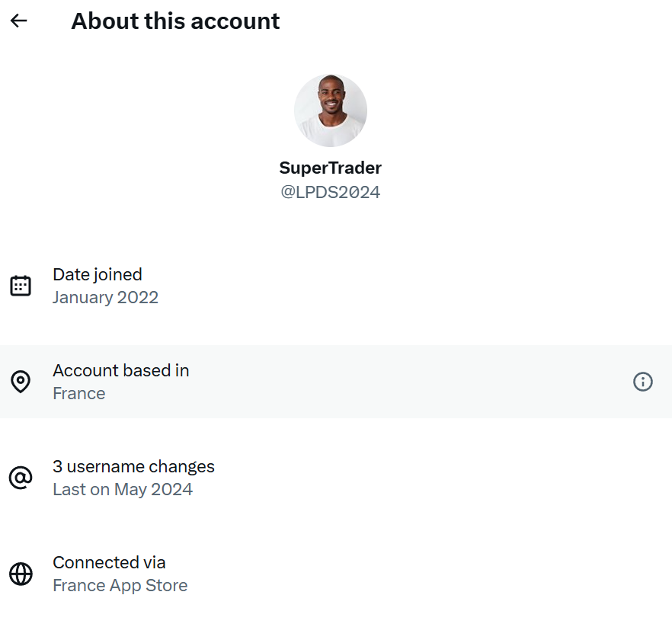Image resolution: width=672 pixels, height=627 pixels.
Task: Select the 3 username changes label
Action: point(134,466)
